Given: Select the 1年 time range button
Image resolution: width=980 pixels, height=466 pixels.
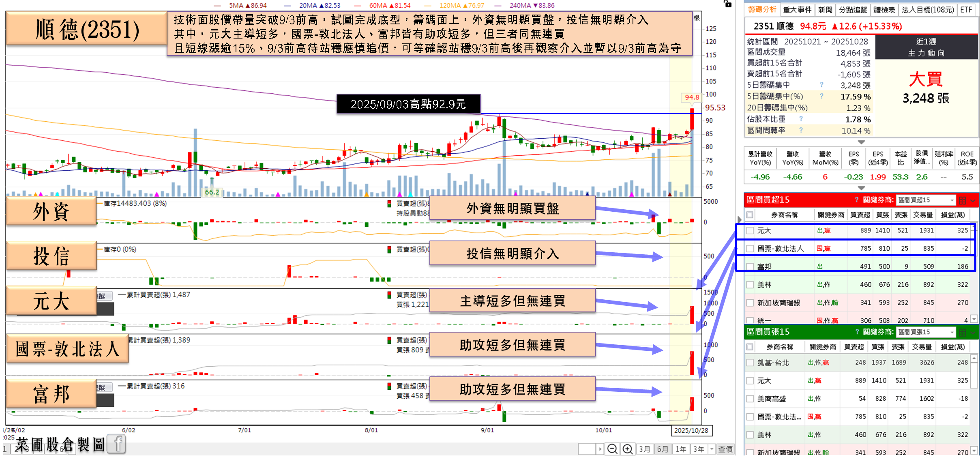Looking at the screenshot, I should [681, 449].
